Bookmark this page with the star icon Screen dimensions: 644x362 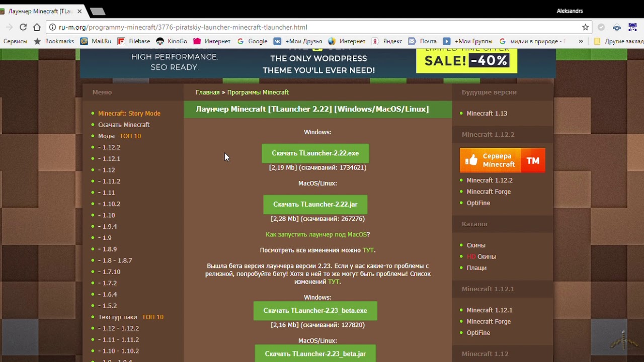585,27
